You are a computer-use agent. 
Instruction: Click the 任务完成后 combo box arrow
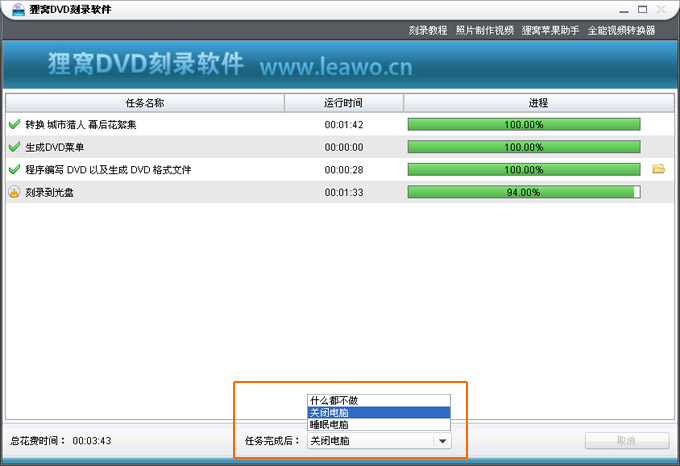(x=442, y=441)
